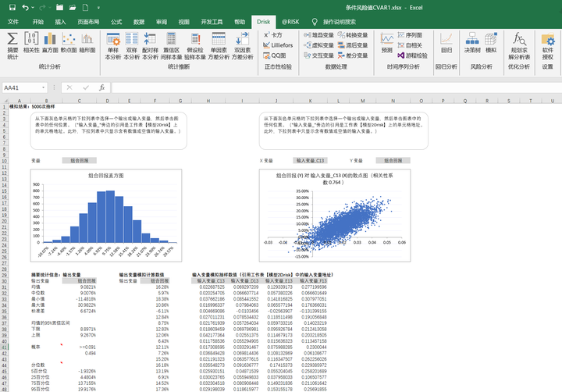Screen dimensions: 562x392
Task: Select column header H
Action: click(208, 101)
